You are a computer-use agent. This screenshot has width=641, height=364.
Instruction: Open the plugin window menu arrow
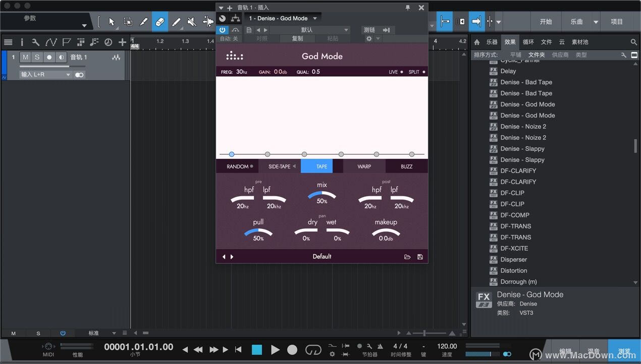pyautogui.click(x=221, y=8)
